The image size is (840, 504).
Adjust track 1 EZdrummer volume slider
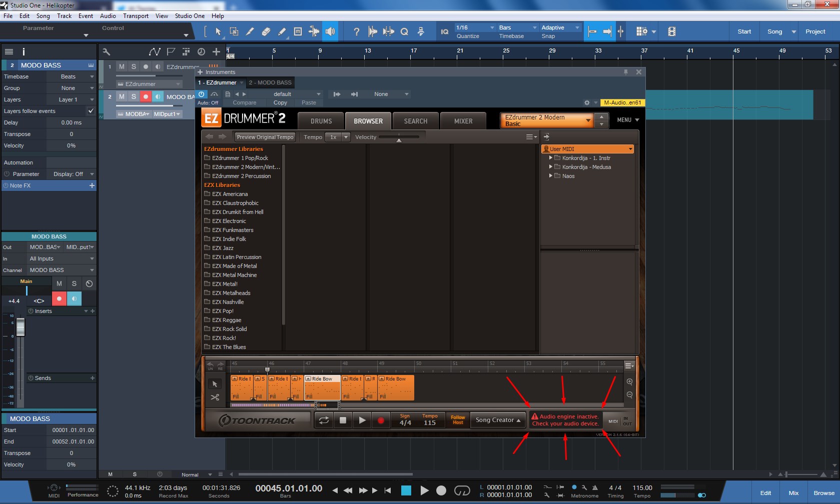click(x=149, y=76)
